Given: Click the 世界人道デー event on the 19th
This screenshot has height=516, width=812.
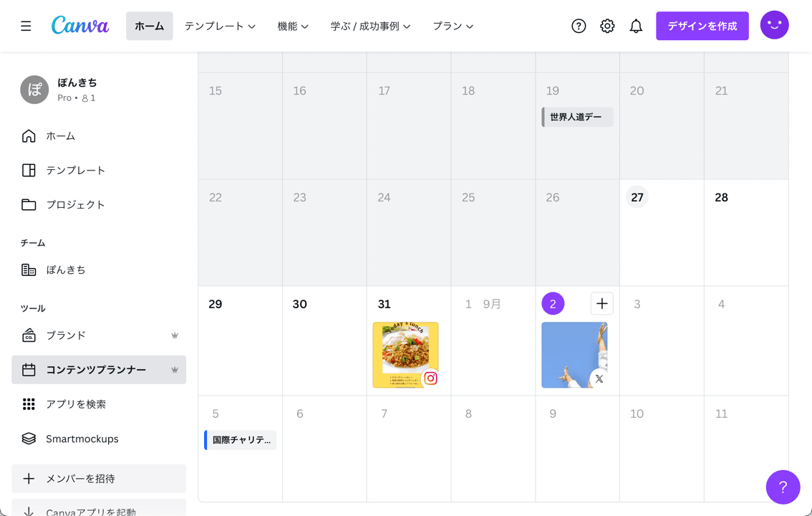Looking at the screenshot, I should point(577,117).
